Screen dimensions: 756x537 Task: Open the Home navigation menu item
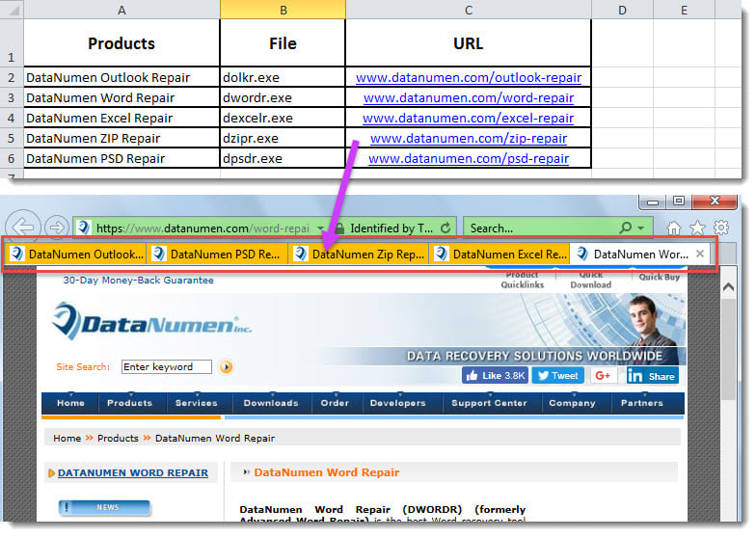click(x=71, y=403)
